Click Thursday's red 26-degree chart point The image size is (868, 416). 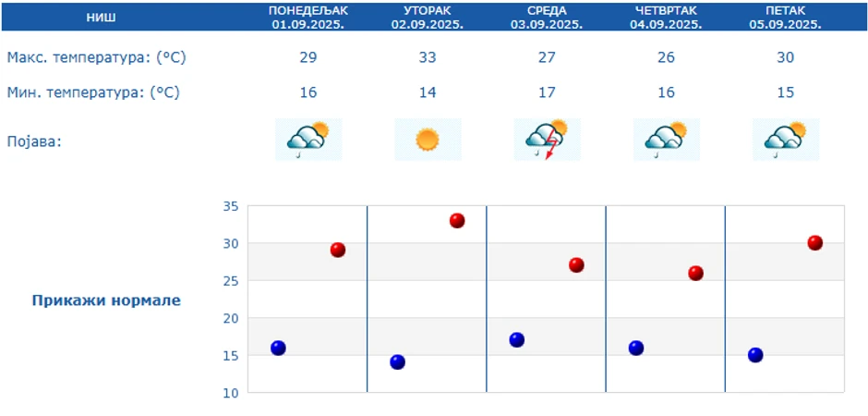(696, 273)
